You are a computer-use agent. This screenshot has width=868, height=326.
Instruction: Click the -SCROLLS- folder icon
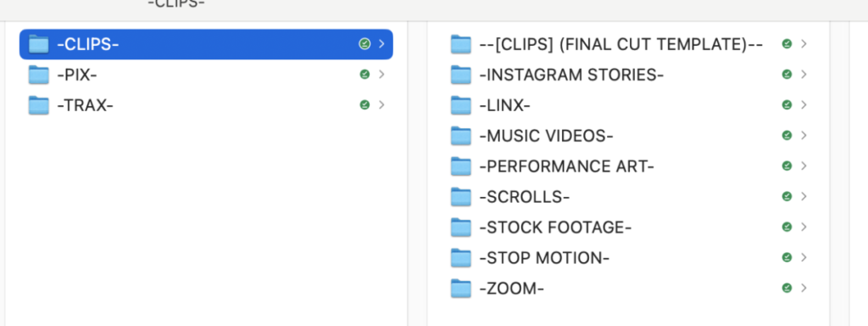(461, 196)
